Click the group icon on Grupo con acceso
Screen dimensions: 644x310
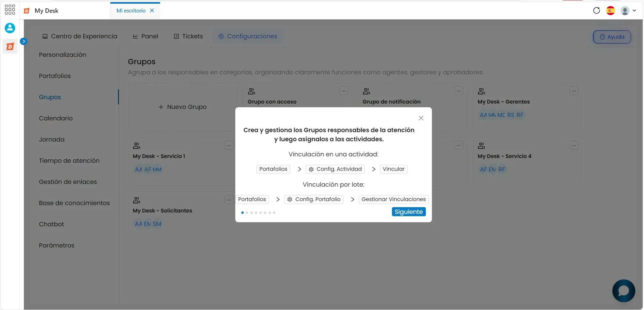(251, 91)
